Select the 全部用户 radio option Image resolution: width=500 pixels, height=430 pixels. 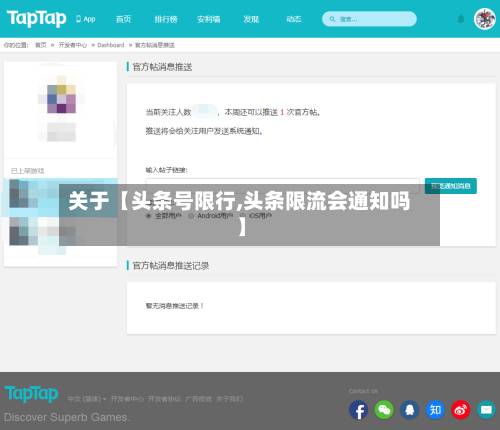[x=149, y=216]
